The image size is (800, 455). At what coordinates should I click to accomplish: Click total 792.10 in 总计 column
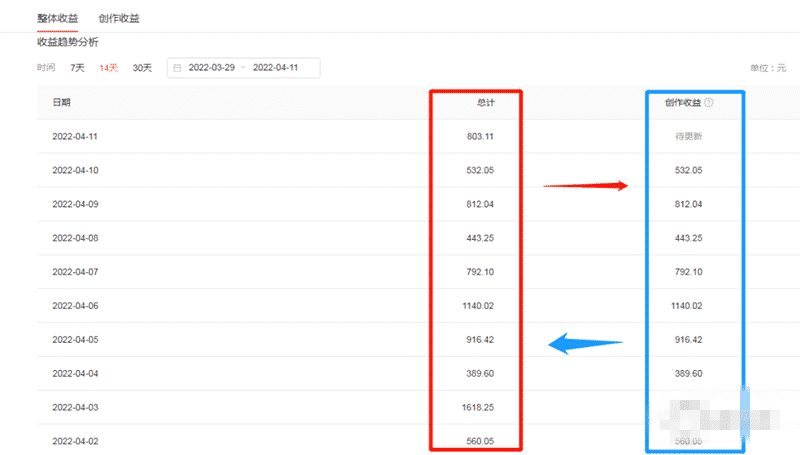point(480,272)
